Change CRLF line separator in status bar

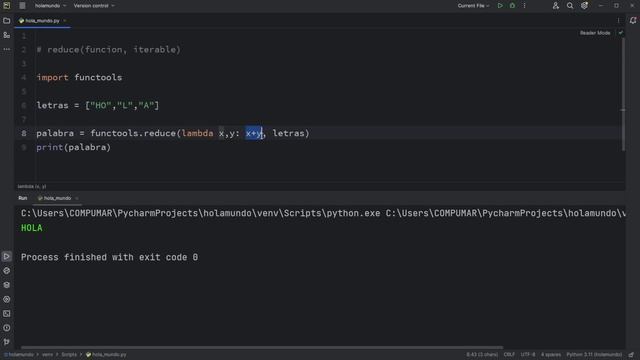click(509, 355)
